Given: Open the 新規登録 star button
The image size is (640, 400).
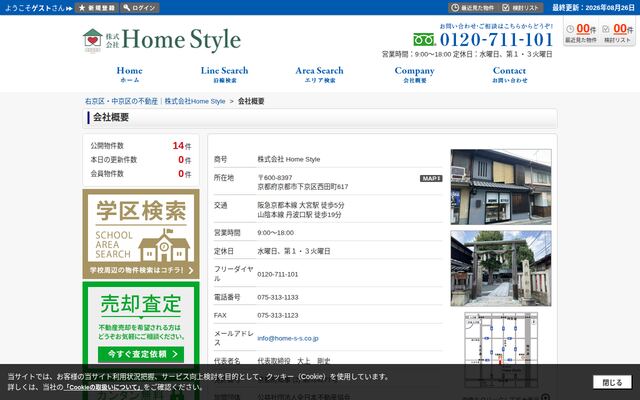Looking at the screenshot, I should pyautogui.click(x=97, y=8).
